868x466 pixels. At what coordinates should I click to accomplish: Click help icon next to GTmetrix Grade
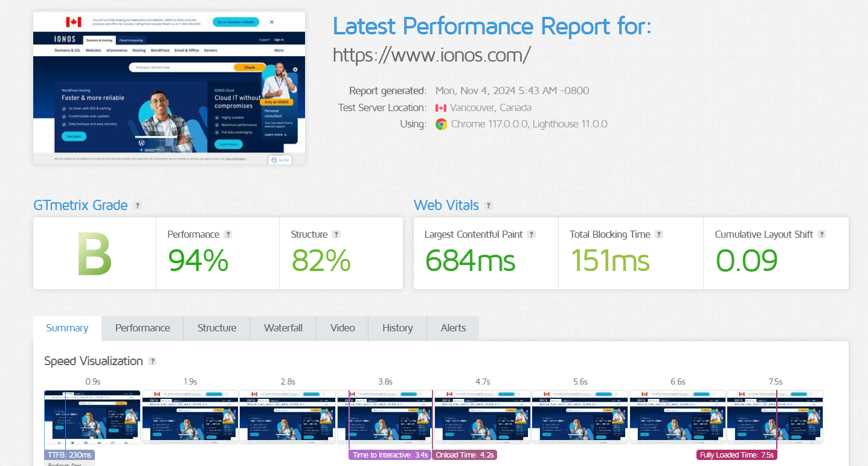click(x=138, y=206)
